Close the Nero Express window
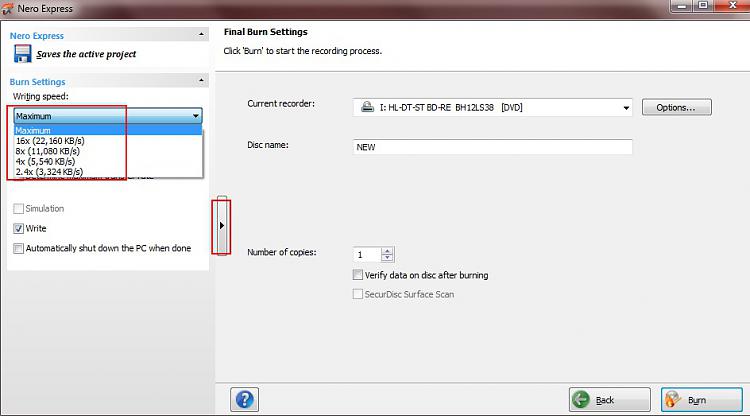This screenshot has width=750, height=416. (x=732, y=6)
